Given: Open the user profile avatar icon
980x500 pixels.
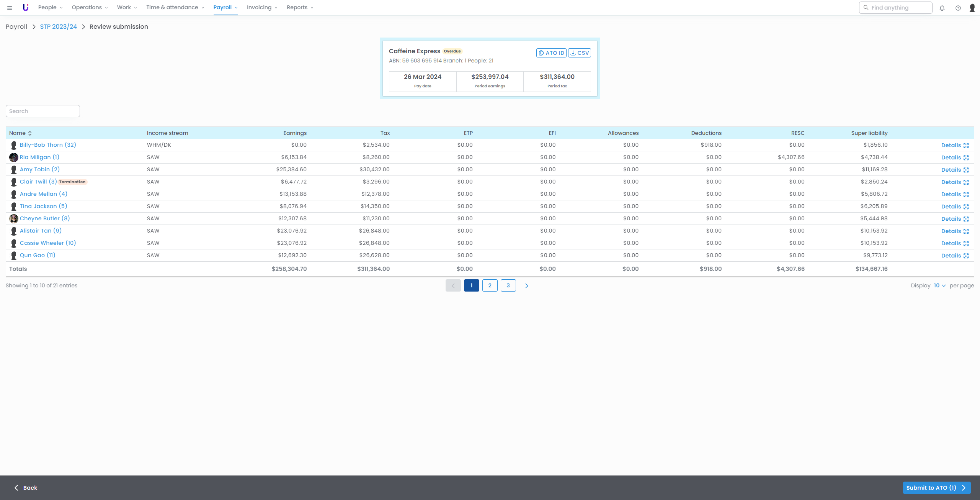Looking at the screenshot, I should click(972, 8).
